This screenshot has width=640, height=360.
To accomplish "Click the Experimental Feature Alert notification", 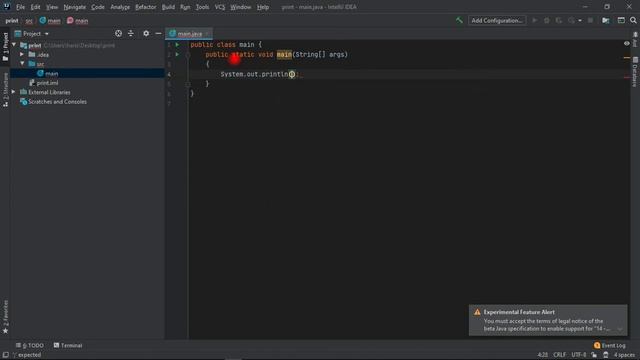I will [x=548, y=320].
